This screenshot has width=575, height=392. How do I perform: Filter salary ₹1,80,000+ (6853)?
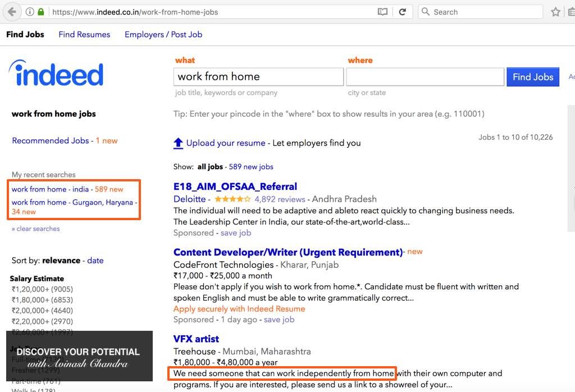pos(42,299)
